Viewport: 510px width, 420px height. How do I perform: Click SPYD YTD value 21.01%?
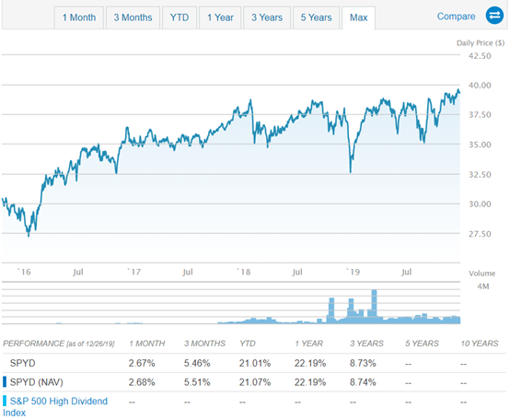tap(255, 363)
